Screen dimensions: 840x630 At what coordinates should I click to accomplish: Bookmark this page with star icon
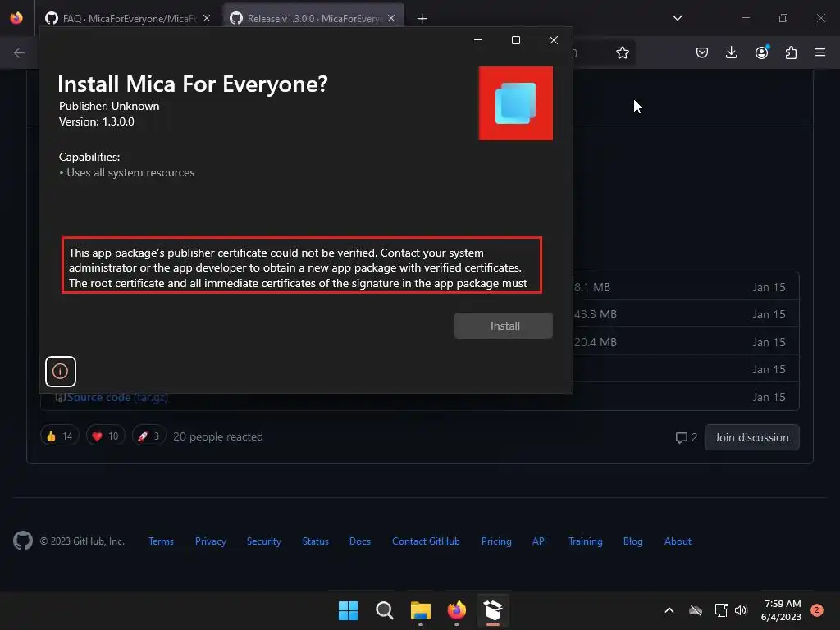coord(622,52)
